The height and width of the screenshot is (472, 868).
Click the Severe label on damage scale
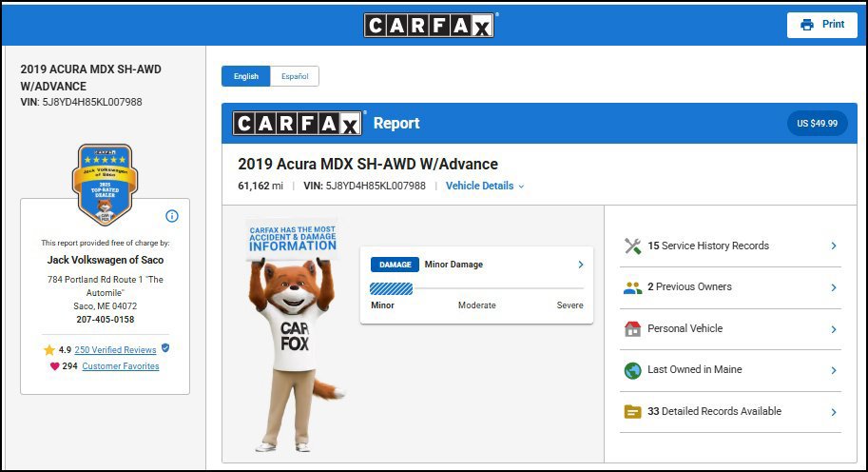click(569, 305)
